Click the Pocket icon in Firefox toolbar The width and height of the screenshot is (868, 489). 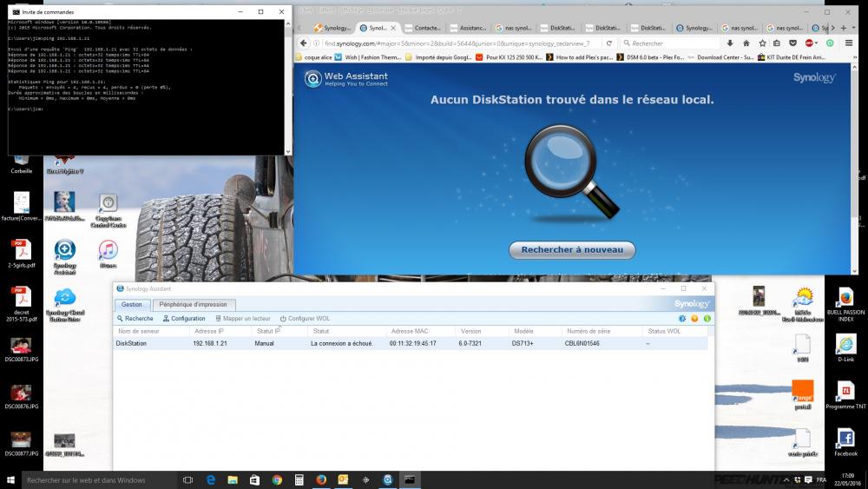792,43
